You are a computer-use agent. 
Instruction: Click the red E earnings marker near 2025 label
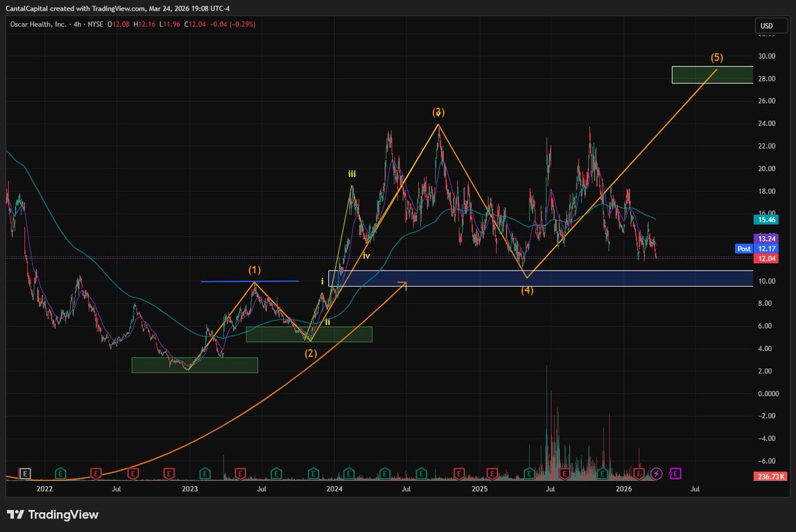coord(492,474)
